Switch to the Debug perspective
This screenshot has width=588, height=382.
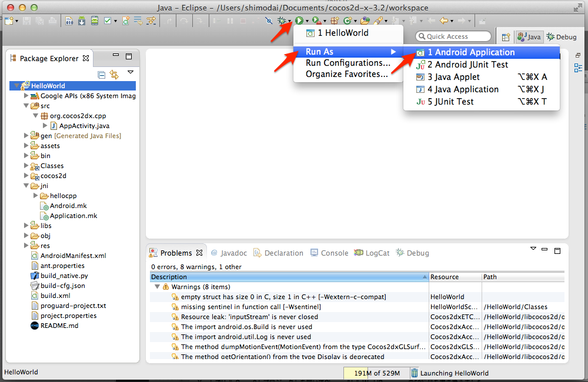pos(562,37)
